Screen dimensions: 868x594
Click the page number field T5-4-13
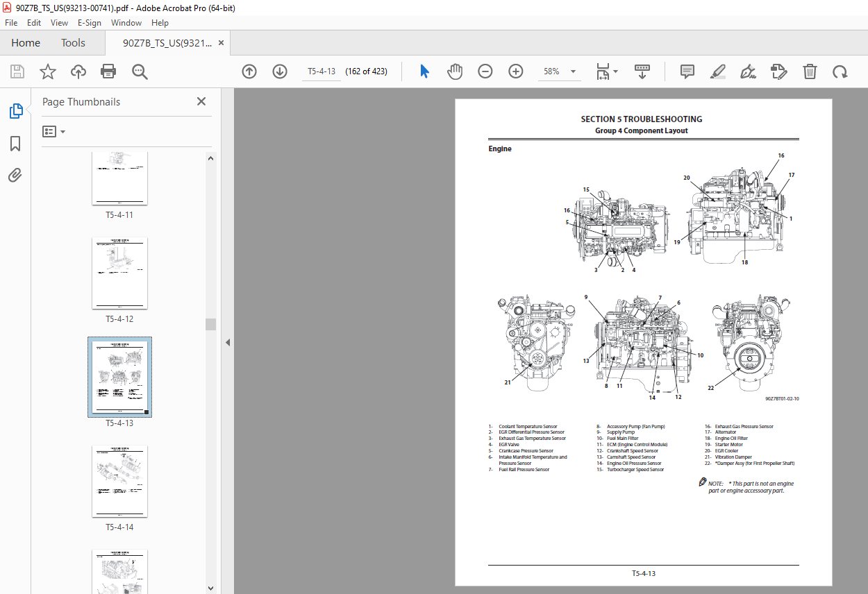[322, 71]
